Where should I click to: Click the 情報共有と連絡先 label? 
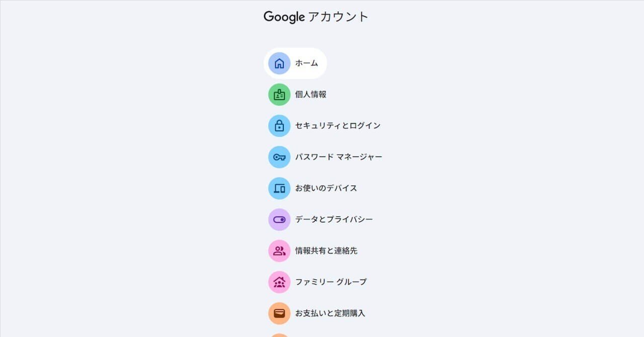[x=326, y=250]
